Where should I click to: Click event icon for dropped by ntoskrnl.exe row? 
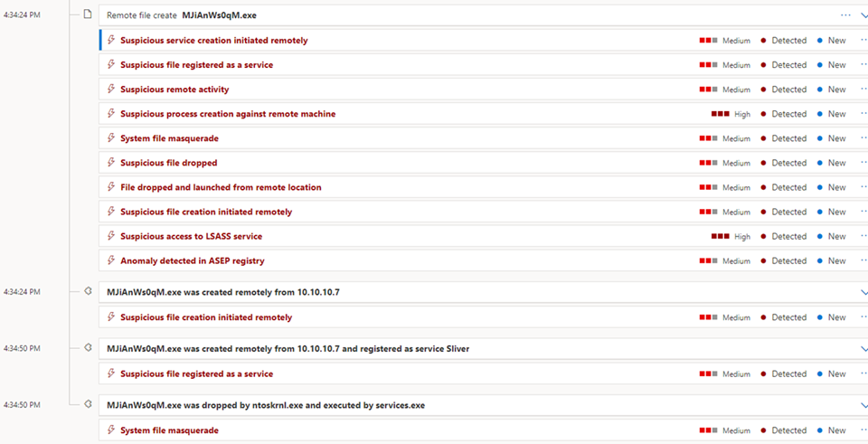88,404
